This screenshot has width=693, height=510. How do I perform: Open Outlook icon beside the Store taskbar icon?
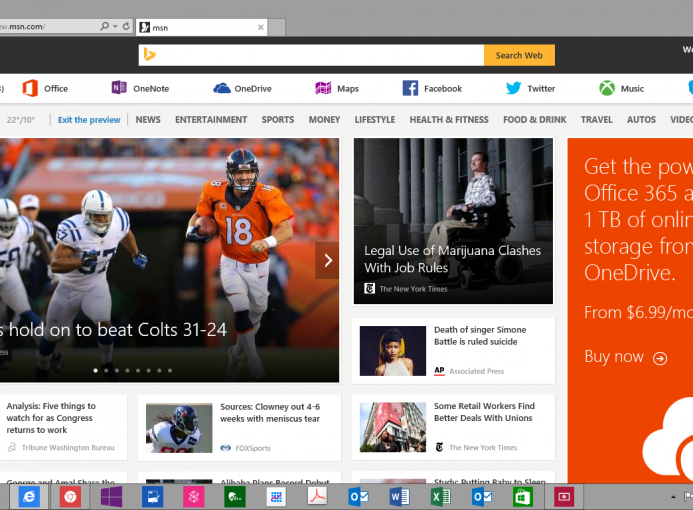pos(482,497)
